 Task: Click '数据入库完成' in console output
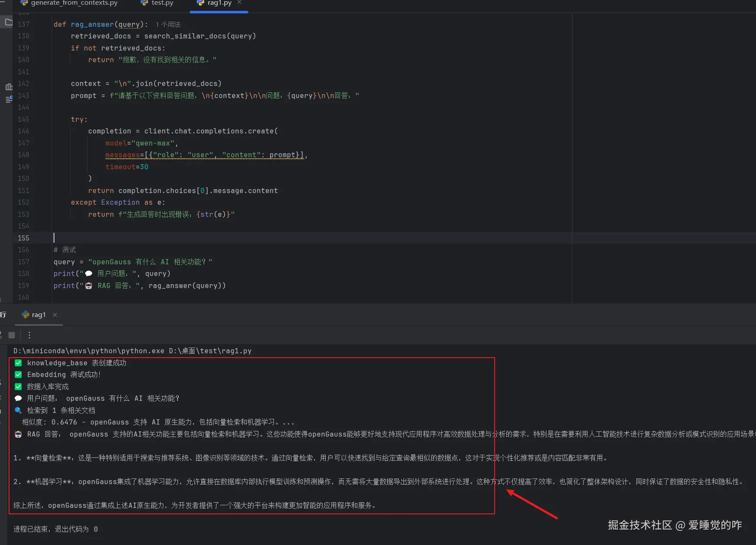pos(48,387)
